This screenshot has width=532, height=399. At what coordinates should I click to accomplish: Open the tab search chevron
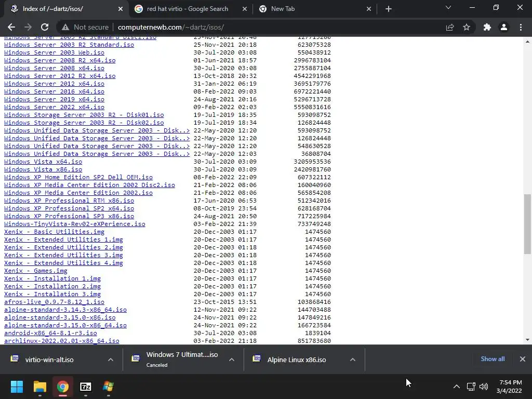(448, 7)
